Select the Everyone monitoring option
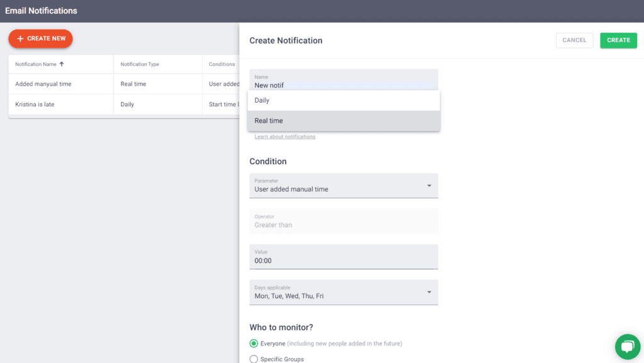This screenshot has width=644, height=363. click(253, 343)
